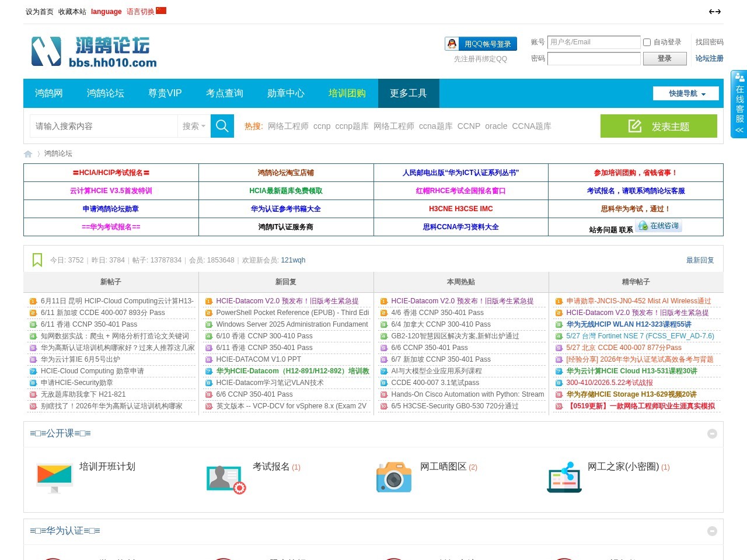Open the 培训开班计划 monitor icon
Image resolution: width=747 pixels, height=560 pixels.
(x=54, y=478)
